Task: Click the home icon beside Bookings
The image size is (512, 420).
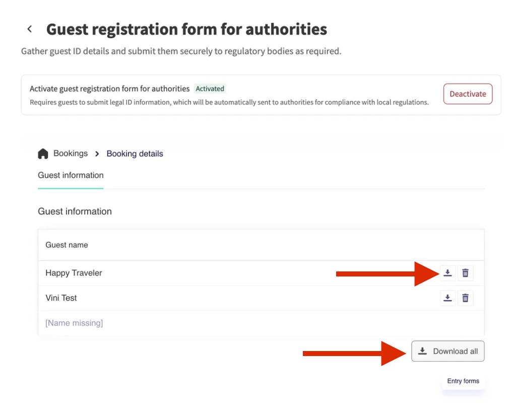Action: coord(43,154)
